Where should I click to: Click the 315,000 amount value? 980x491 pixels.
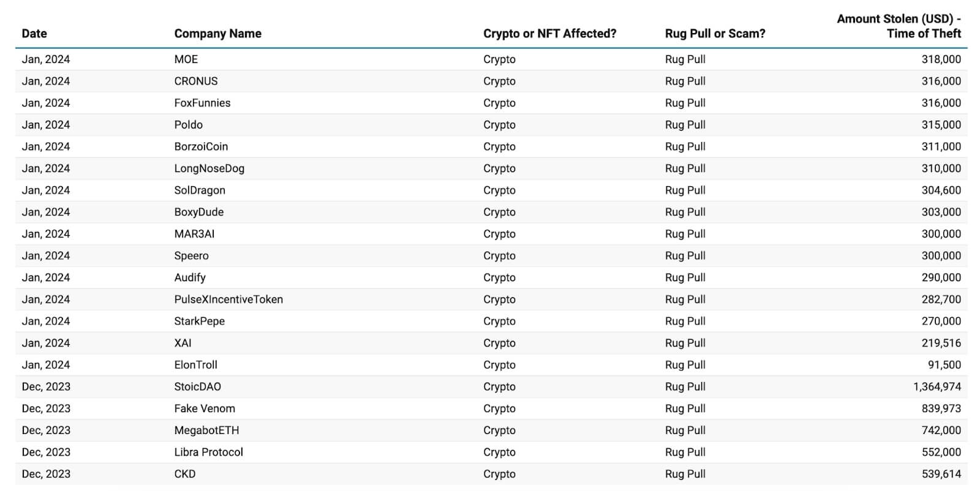click(941, 125)
